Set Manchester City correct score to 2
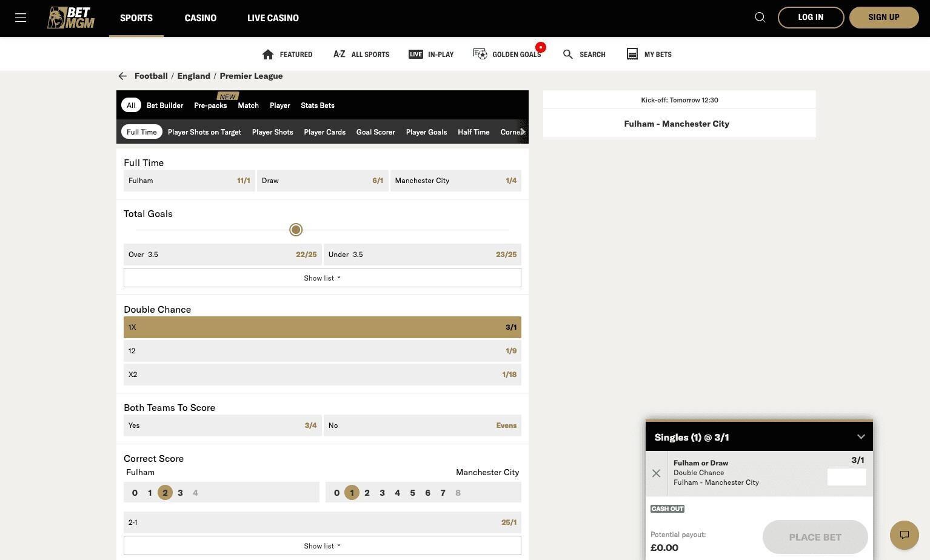The height and width of the screenshot is (560, 930). click(367, 493)
